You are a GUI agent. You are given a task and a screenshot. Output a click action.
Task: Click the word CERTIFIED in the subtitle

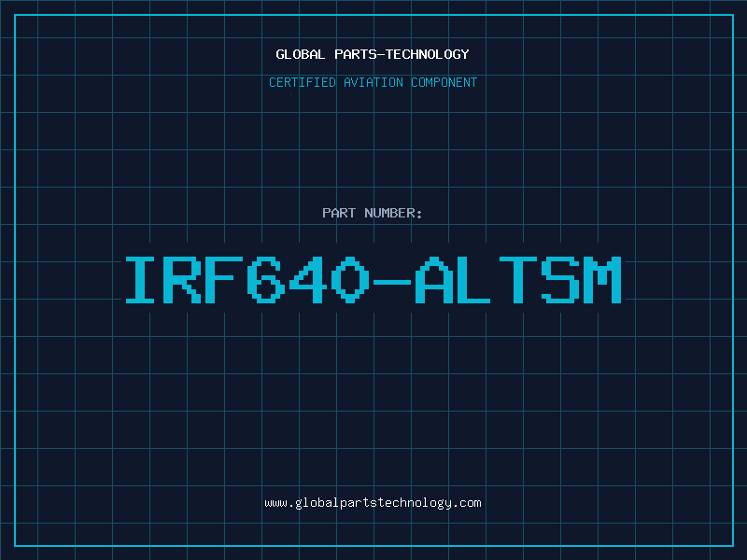(x=303, y=82)
